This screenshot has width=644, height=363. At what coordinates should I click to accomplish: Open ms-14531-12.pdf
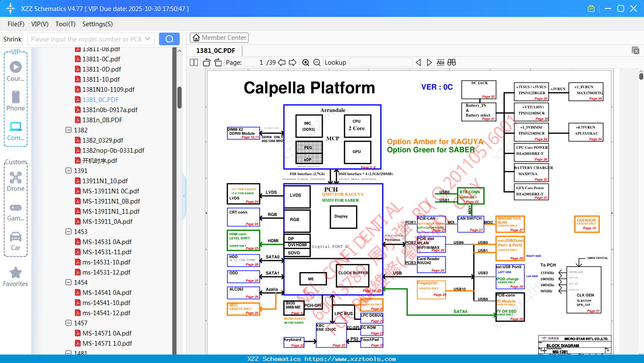coord(106,272)
